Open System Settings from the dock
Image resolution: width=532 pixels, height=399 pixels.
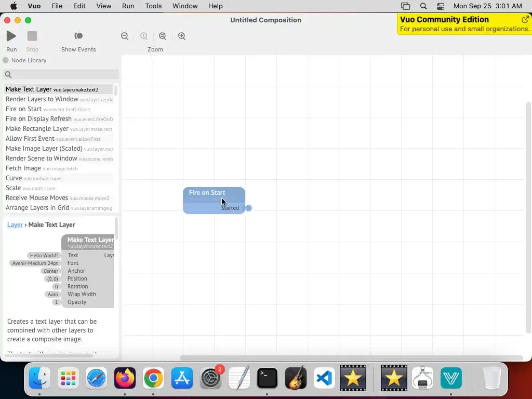coord(210,378)
